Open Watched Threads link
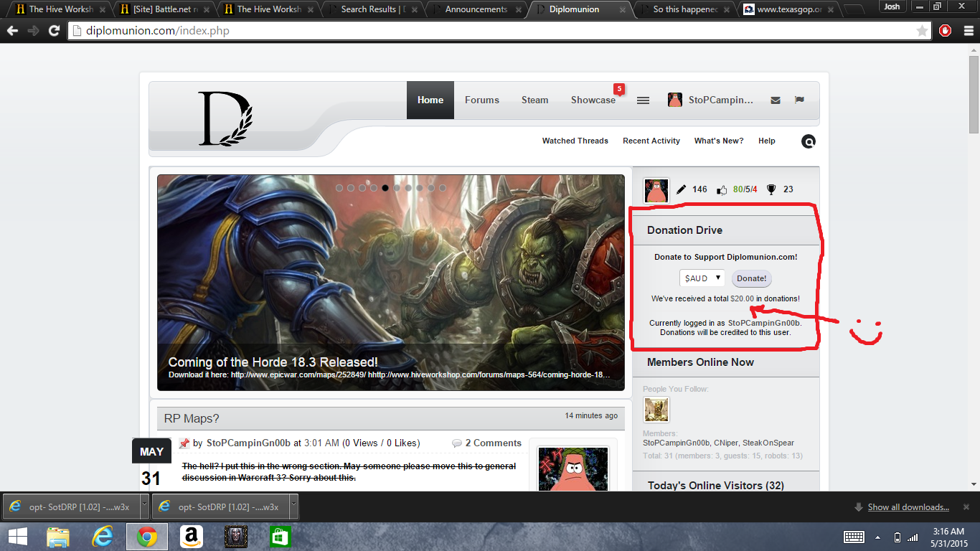The width and height of the screenshot is (980, 551). pos(575,141)
